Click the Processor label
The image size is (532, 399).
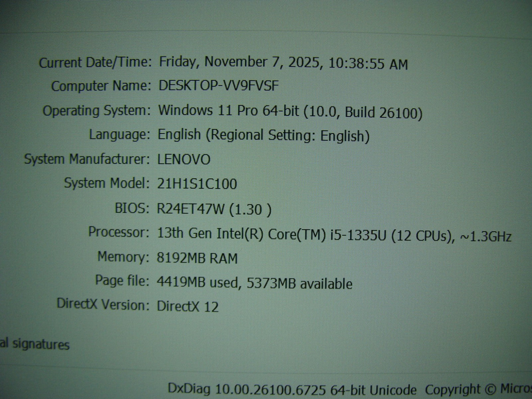pos(118,232)
